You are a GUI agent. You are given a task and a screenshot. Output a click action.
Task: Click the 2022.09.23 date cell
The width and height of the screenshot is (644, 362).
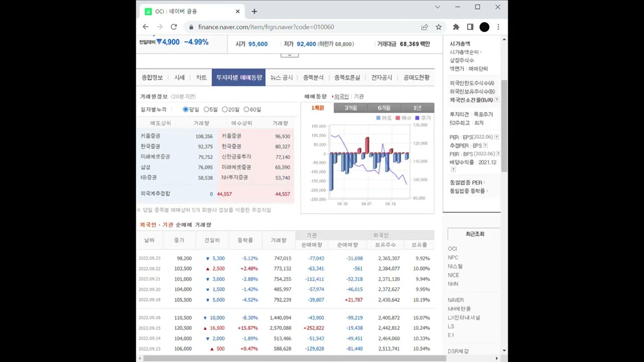point(149,258)
